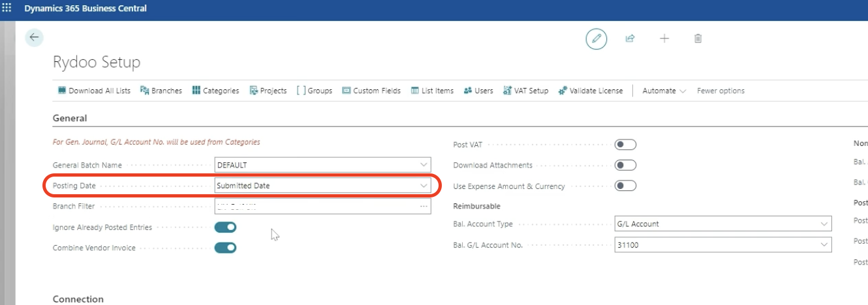The width and height of the screenshot is (868, 305).
Task: Click the Groups bracket icon
Action: pos(301,91)
